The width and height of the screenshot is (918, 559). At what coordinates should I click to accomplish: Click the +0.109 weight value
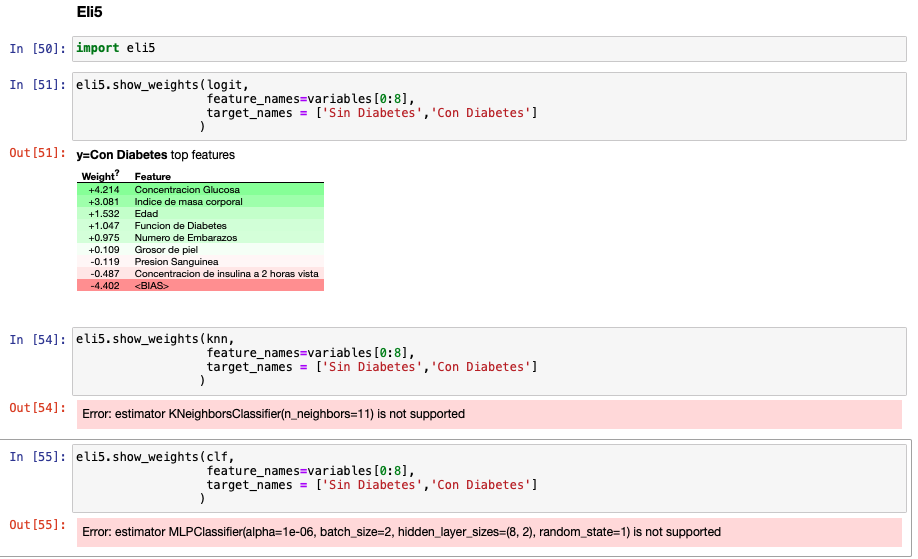tap(104, 250)
